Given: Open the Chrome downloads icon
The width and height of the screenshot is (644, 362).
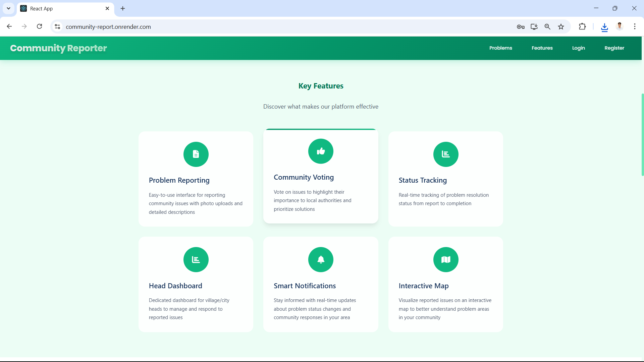Looking at the screenshot, I should pyautogui.click(x=604, y=27).
